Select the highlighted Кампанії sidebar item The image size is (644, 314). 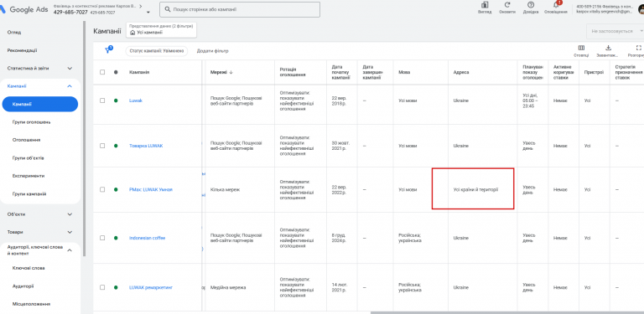coord(40,104)
